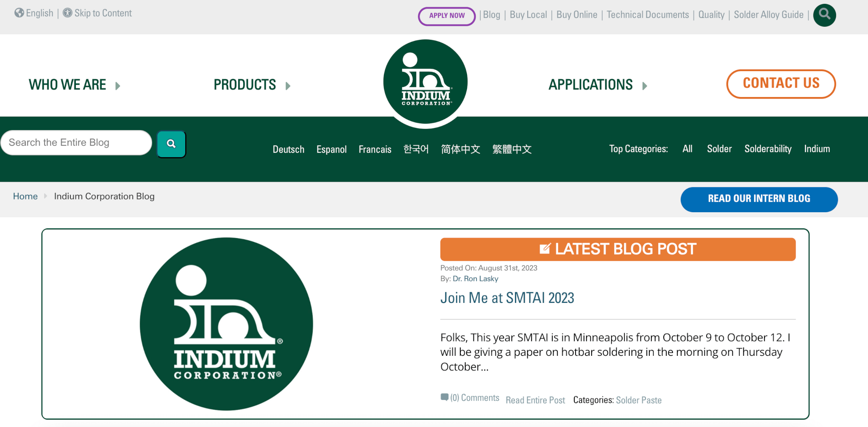Viewport: 868px width, 427px height.
Task: Click the globe icon next to English
Action: [x=19, y=13]
